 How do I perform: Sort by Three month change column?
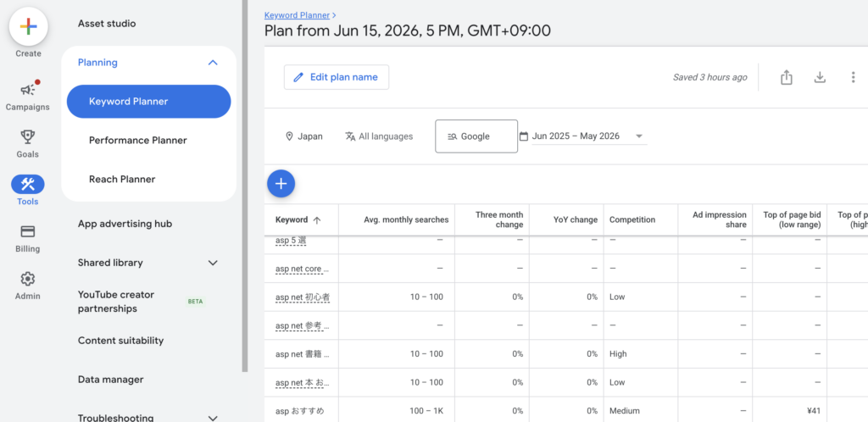499,219
